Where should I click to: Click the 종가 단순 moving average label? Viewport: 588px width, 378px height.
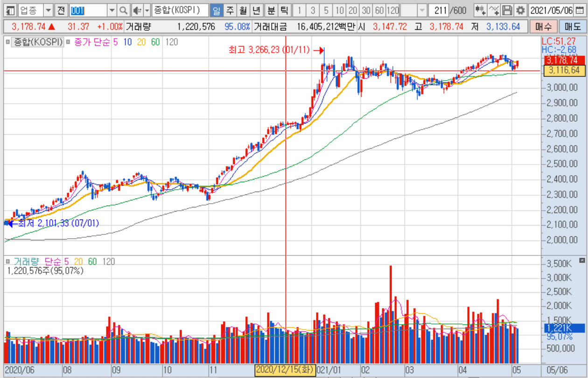(x=91, y=42)
